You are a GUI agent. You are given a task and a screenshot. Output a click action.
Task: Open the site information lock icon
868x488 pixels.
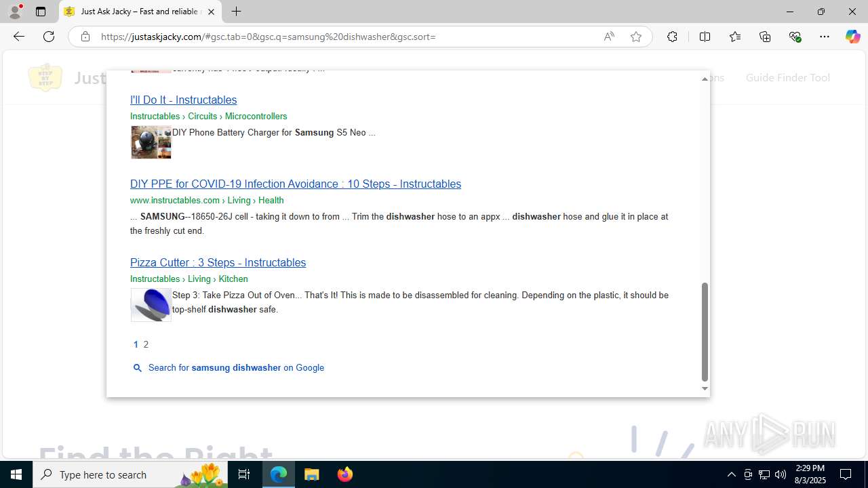85,37
